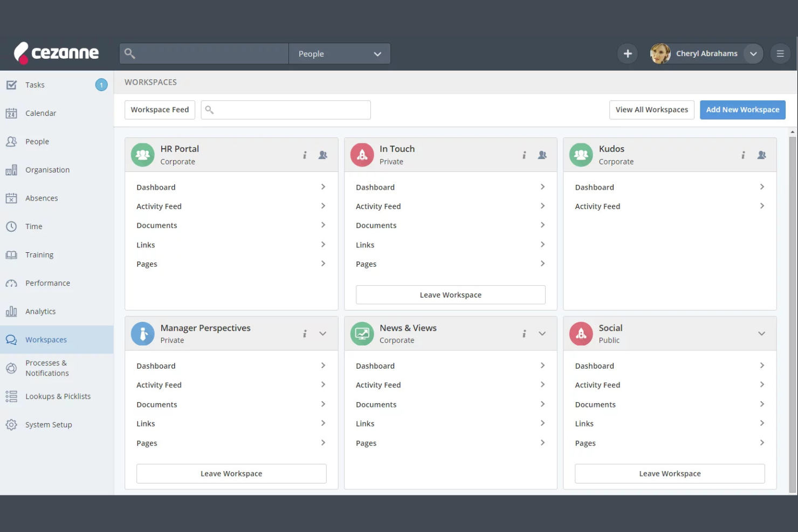Click Manager Perspectives info icon
This screenshot has height=532, width=798.
click(x=305, y=334)
